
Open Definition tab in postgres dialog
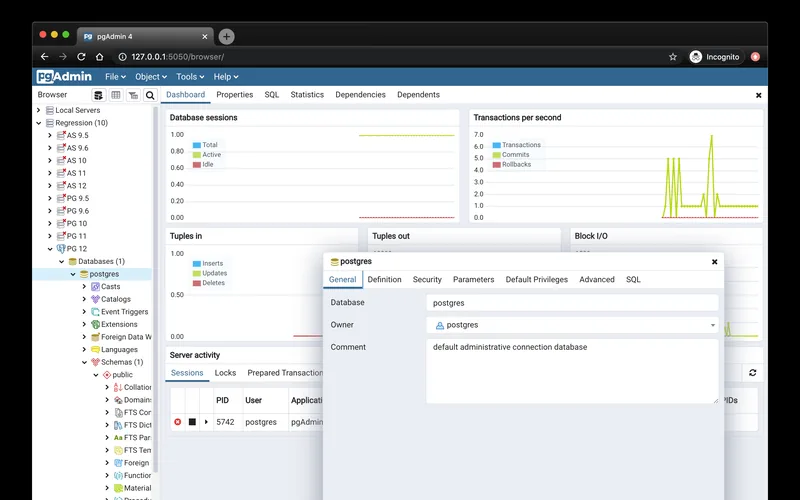384,280
